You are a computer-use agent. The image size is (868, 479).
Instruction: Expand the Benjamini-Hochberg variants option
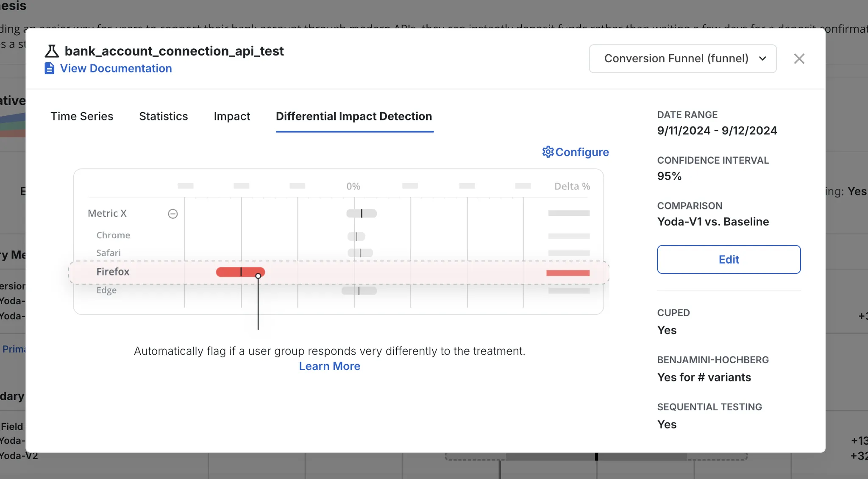[x=704, y=377]
